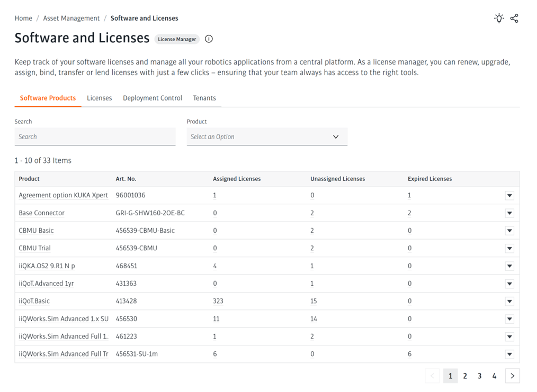Click the Unassigned Licenses column header
The width and height of the screenshot is (537, 392).
[338, 179]
